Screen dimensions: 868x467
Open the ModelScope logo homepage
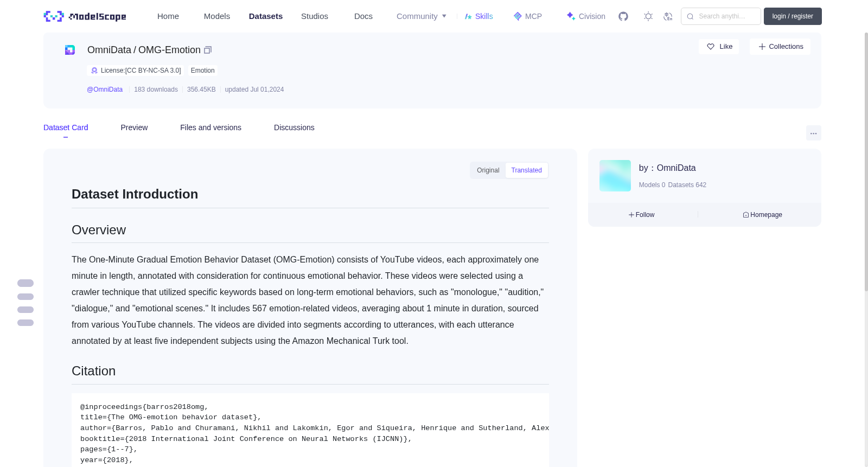click(x=85, y=16)
